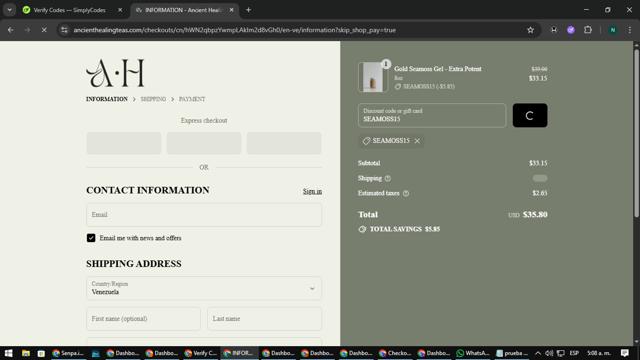640x360 pixels.
Task: Click the address bar URL
Action: tap(234, 30)
